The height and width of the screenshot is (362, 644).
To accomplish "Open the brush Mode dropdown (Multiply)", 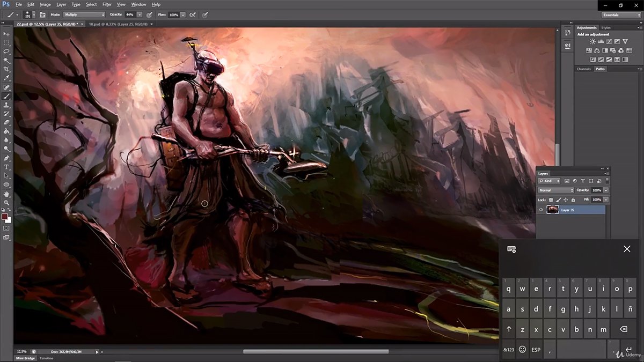I will point(84,14).
